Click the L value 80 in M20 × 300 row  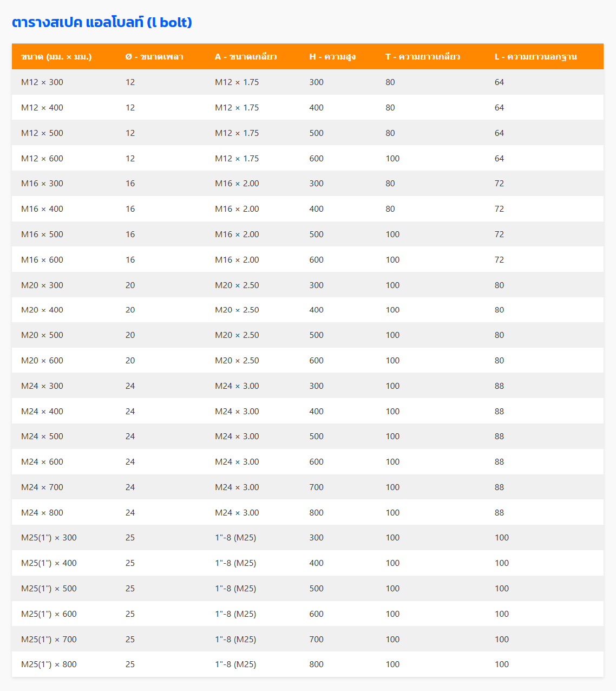pos(499,285)
